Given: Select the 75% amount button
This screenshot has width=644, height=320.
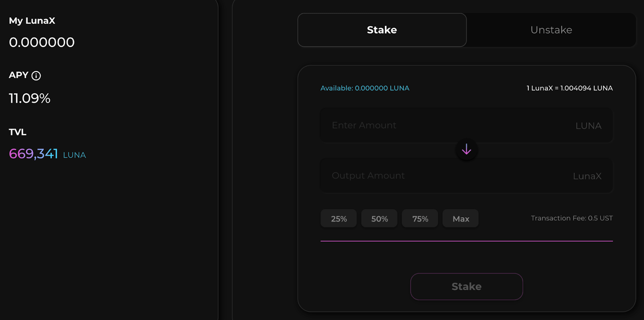Looking at the screenshot, I should click(420, 218).
